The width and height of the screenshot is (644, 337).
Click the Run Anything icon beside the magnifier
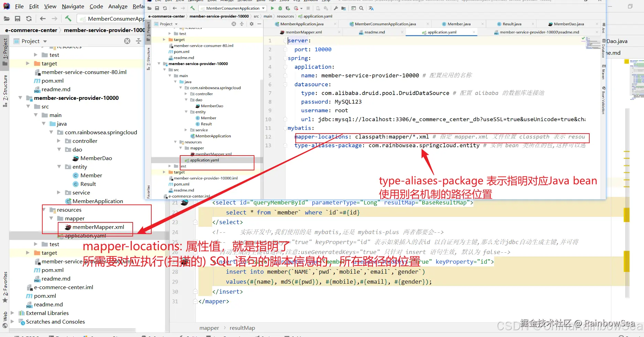coord(353,8)
